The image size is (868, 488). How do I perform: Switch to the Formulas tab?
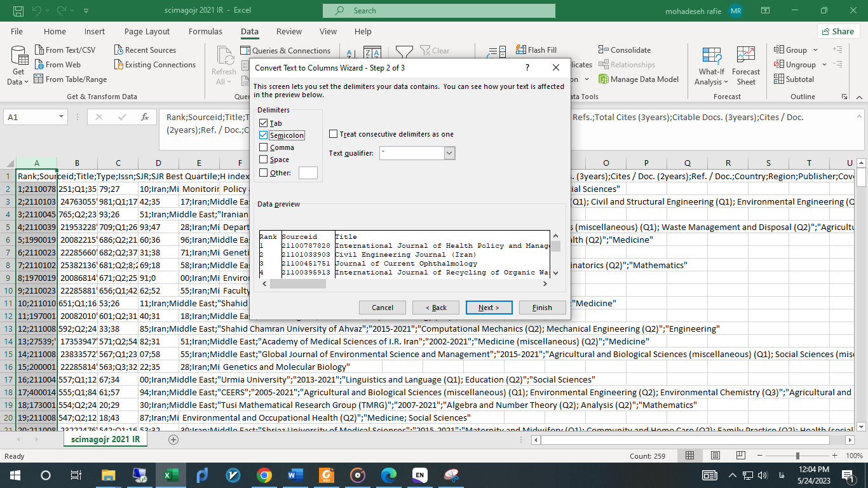205,31
